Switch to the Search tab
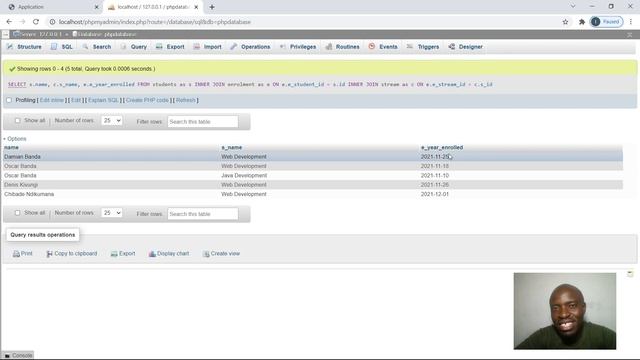Screen dimensions: 640x360 [97, 47]
